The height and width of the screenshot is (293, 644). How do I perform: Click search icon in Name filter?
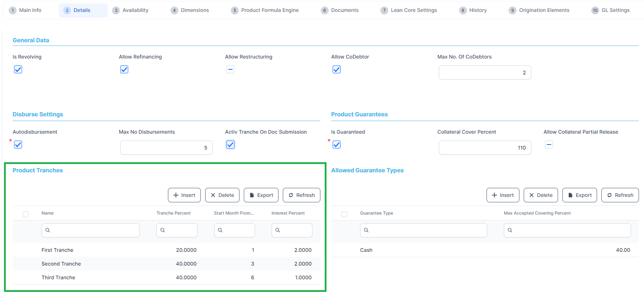48,230
